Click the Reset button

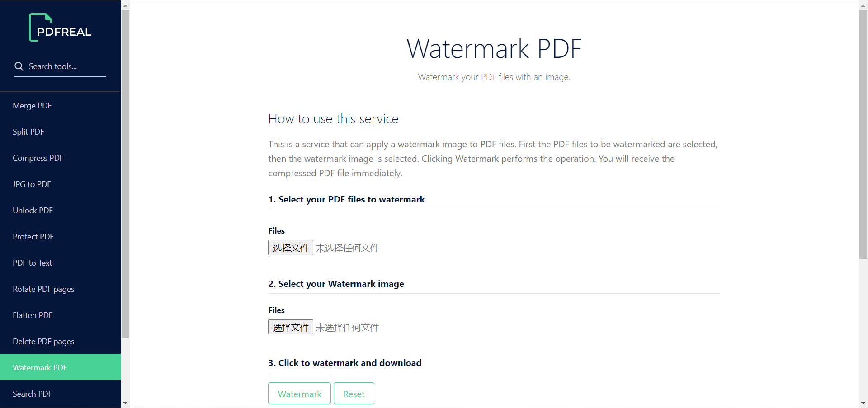pos(354,394)
